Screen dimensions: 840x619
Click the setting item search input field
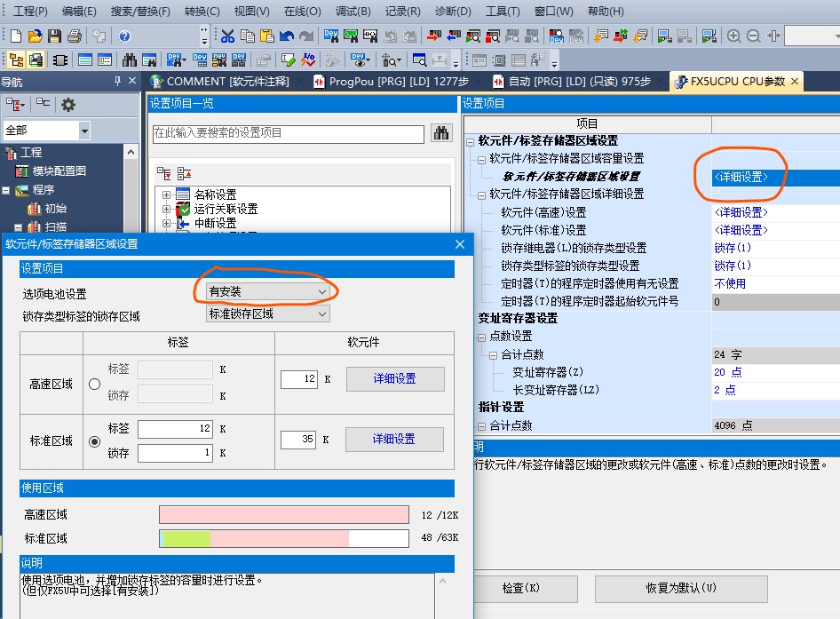[288, 133]
